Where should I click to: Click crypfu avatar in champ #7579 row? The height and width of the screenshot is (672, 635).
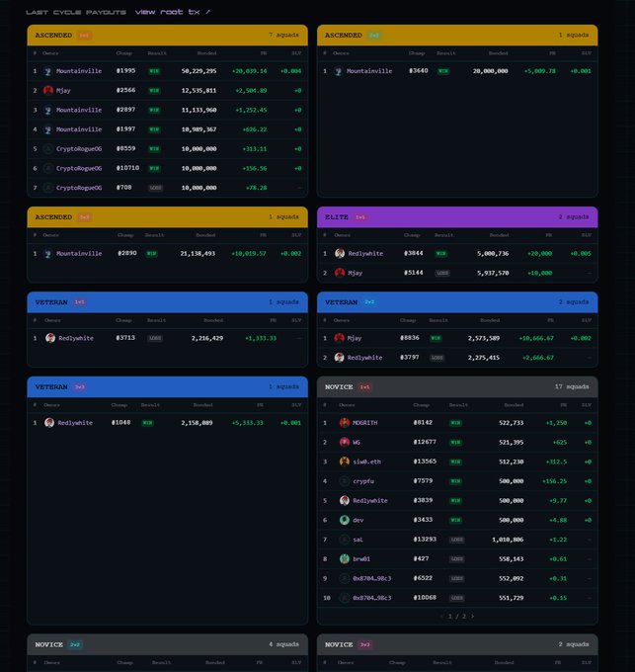(x=345, y=481)
